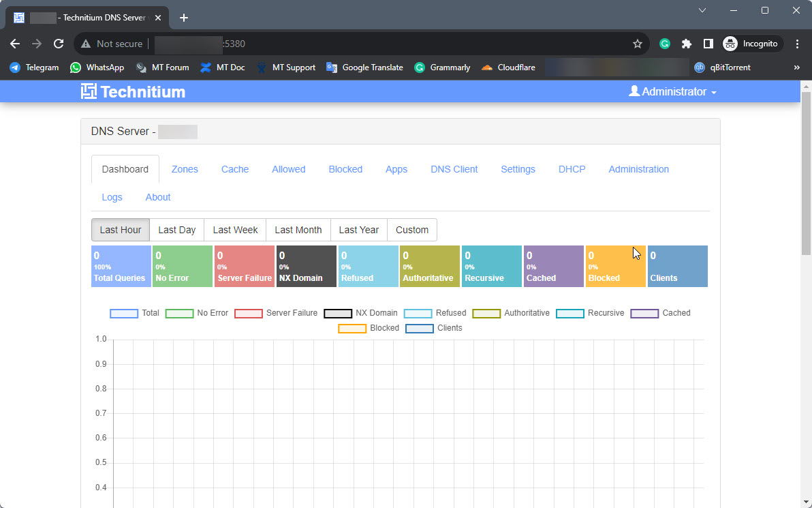Open the Telegram bookmark
Image resolution: width=812 pixels, height=508 pixels.
34,68
